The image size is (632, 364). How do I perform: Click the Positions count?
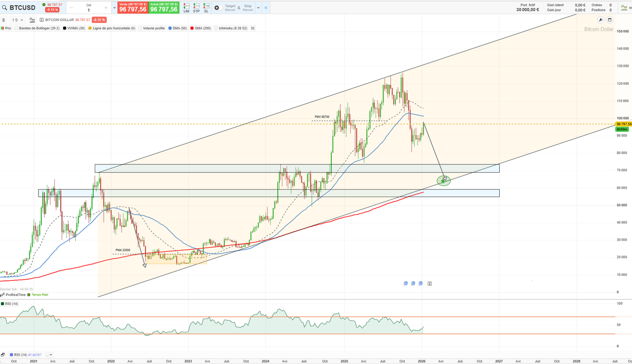click(x=610, y=10)
